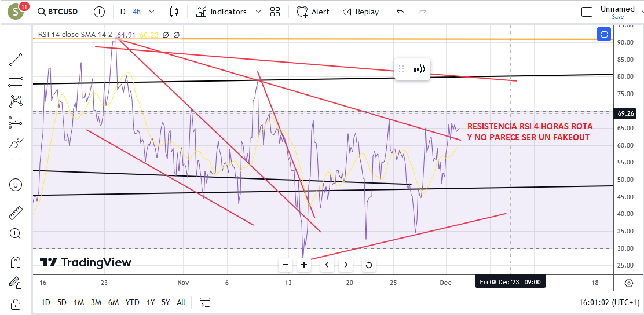This screenshot has width=644, height=315.
Task: Toggle magnet mode for drawings
Action: coord(16,262)
